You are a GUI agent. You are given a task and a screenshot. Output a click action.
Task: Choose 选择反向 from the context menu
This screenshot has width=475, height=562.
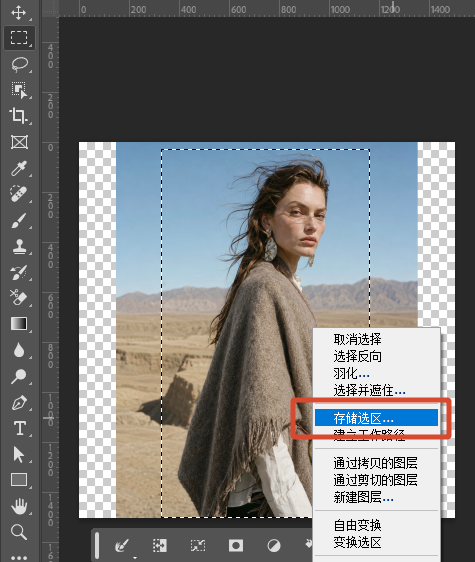(x=376, y=356)
